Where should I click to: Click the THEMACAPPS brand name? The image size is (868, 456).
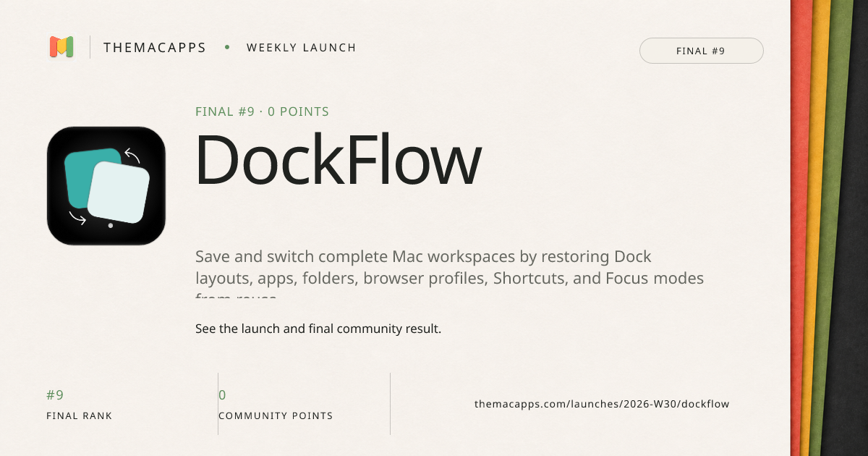(155, 48)
